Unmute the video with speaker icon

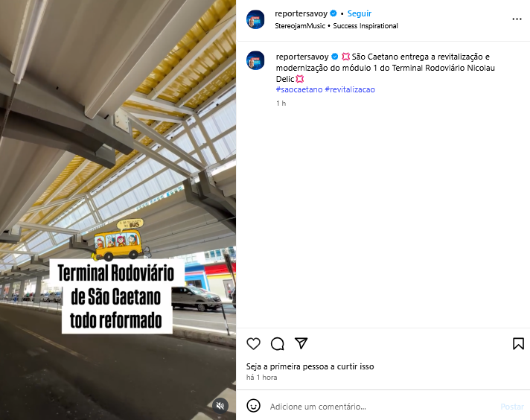pos(220,405)
